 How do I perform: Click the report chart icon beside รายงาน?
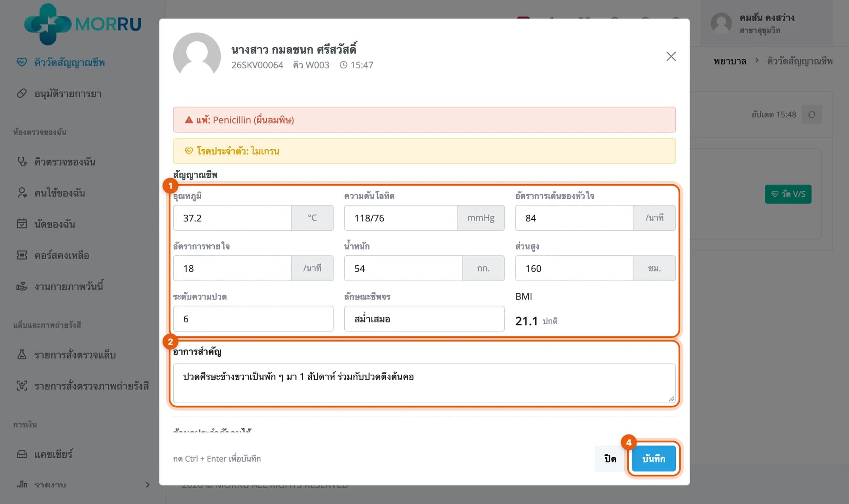[22, 484]
